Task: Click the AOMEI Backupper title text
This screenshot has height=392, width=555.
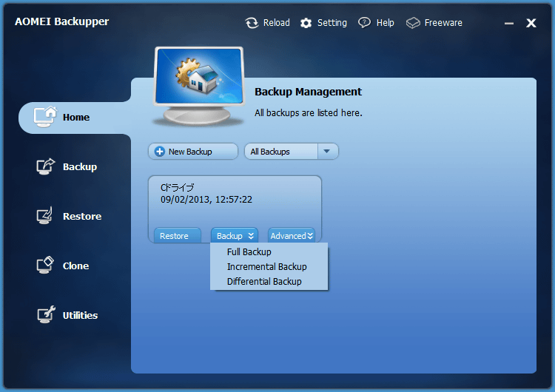Action: coord(62,22)
